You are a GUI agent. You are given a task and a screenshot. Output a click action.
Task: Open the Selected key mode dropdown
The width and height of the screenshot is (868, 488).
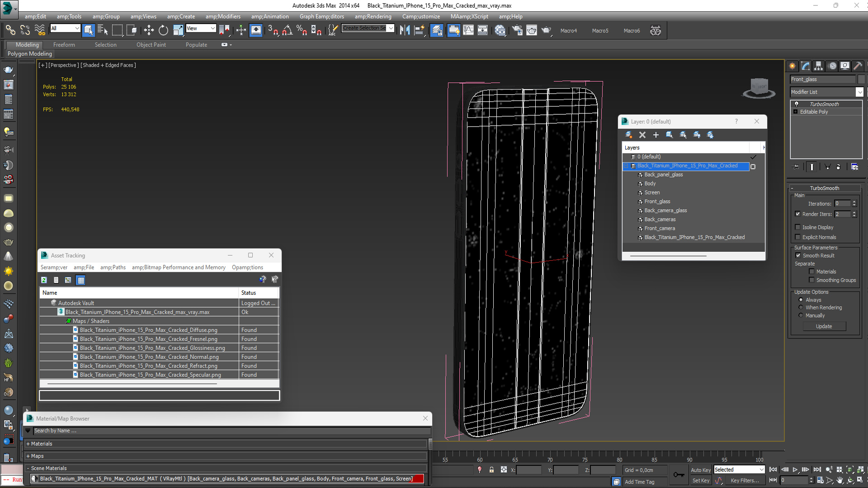point(739,469)
